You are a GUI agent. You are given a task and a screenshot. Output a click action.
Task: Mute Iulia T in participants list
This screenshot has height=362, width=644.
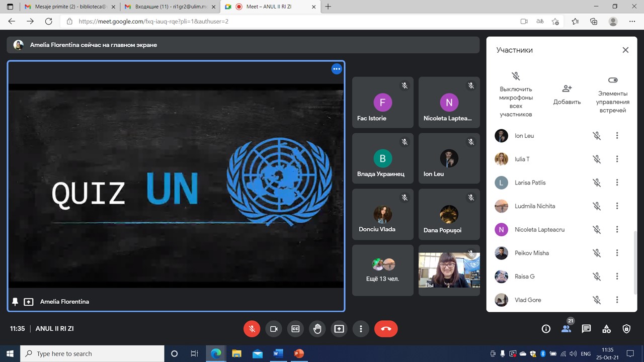[597, 159]
